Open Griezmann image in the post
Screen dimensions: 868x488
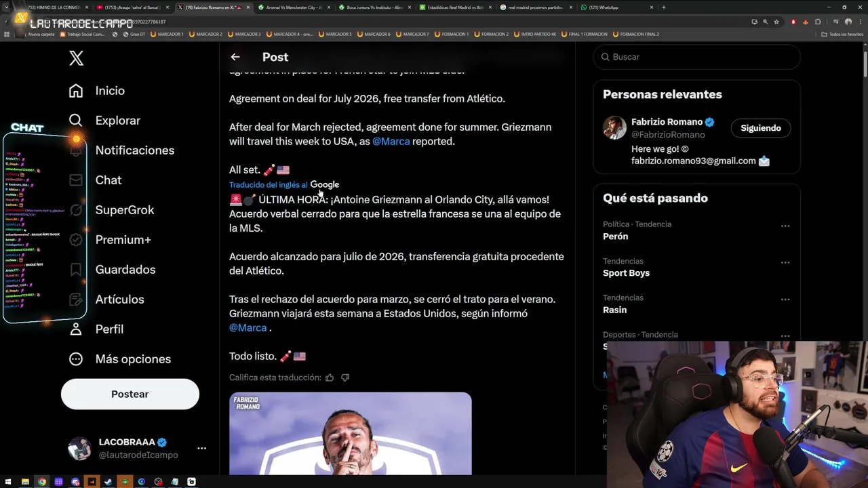pos(350,433)
